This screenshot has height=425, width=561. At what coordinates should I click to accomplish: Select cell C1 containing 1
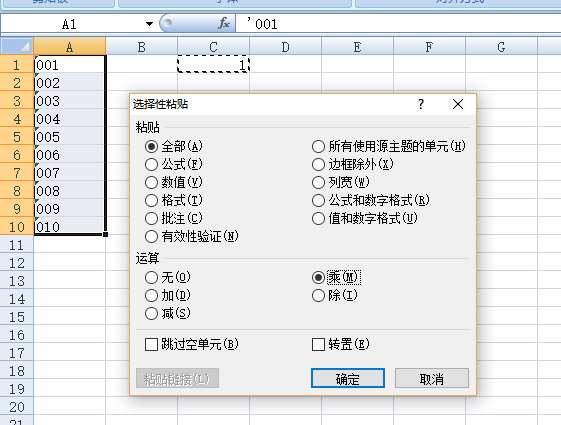click(213, 64)
